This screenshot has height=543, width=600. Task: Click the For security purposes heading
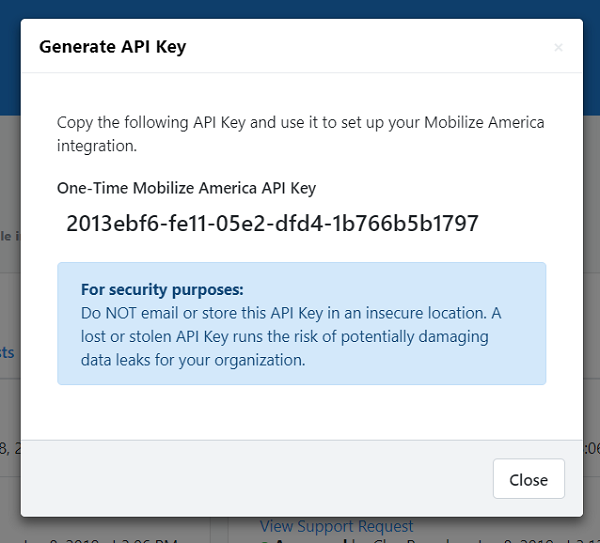coord(162,290)
